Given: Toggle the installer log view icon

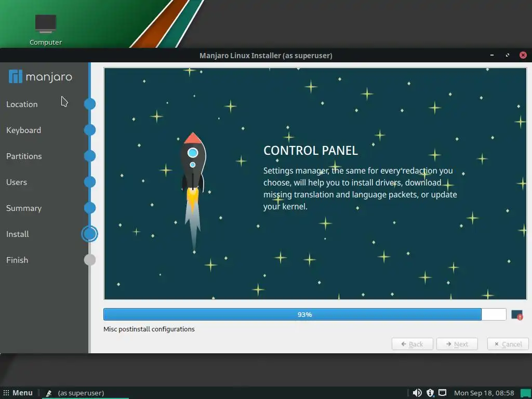Looking at the screenshot, I should [517, 315].
